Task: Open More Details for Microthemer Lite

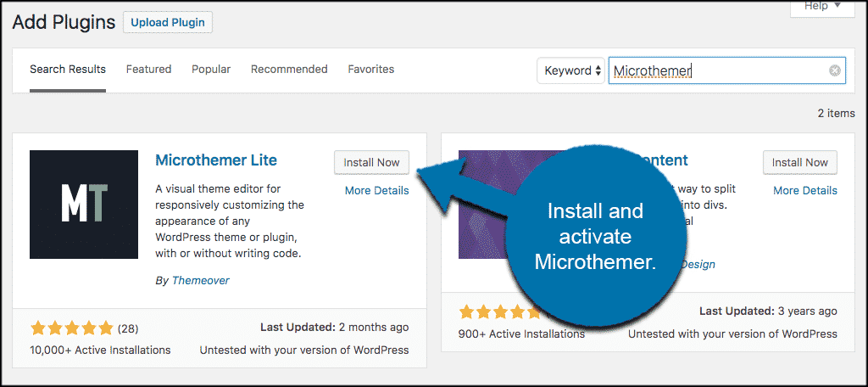Action: pos(377,190)
